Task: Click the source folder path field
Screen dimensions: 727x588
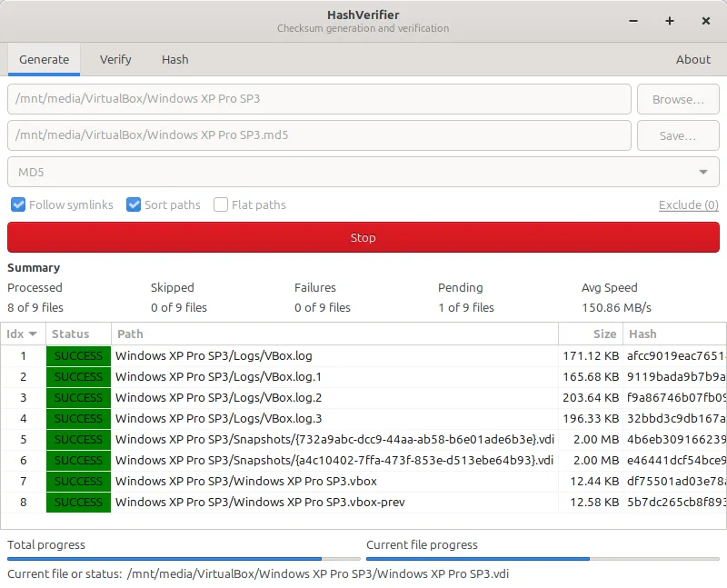Action: 319,99
